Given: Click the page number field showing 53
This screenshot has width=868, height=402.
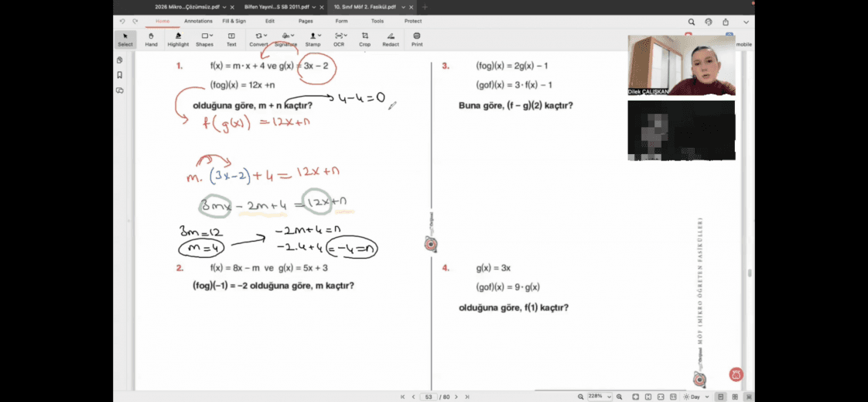Looking at the screenshot, I should pyautogui.click(x=429, y=397).
